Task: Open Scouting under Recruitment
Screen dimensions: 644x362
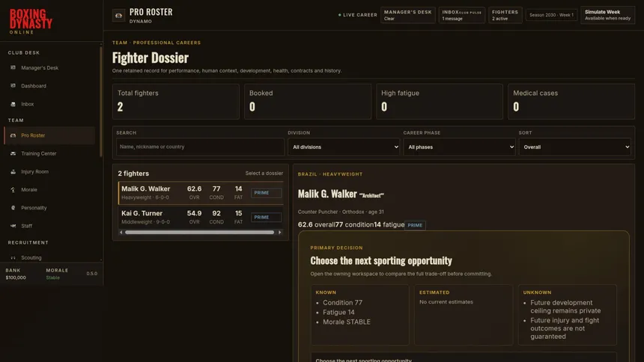Action: pos(49,258)
